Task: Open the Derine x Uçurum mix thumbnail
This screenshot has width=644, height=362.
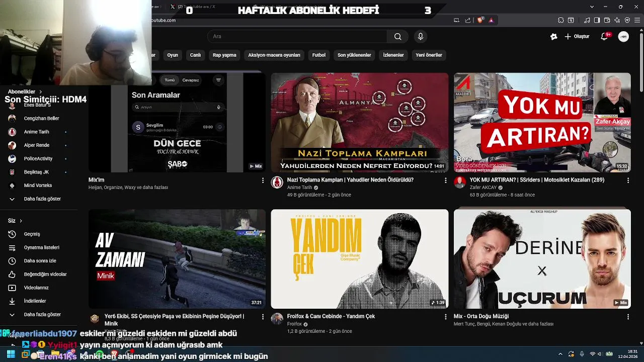Action: coord(542,259)
